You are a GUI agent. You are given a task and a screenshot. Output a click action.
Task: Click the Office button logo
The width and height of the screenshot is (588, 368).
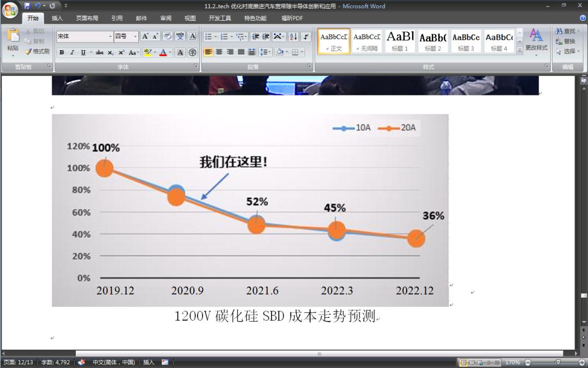(x=10, y=10)
